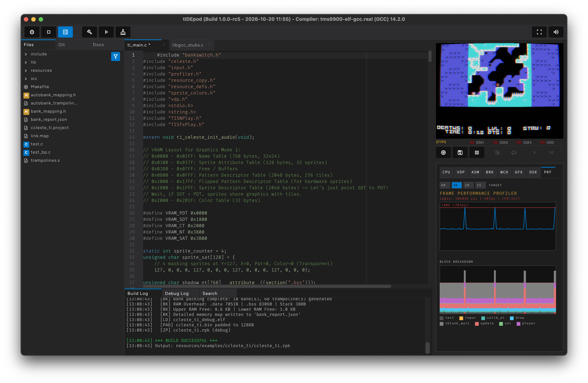Open the Debug Log tab
588x383 pixels.
point(177,293)
